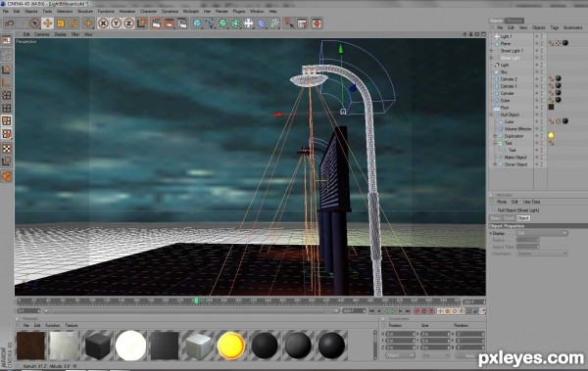
Task: Click the particle emitter icon in toolbar
Action: (274, 23)
